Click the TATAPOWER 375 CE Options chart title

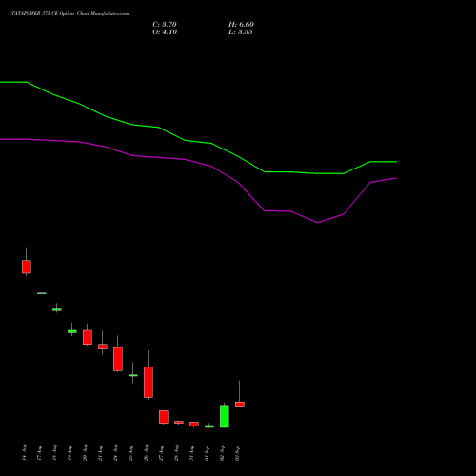click(x=70, y=14)
